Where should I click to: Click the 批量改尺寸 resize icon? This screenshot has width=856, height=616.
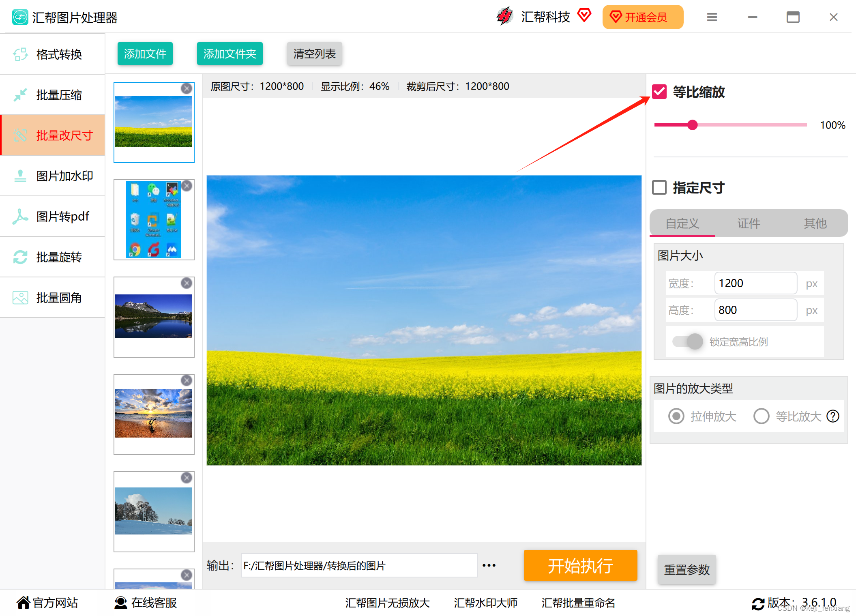20,135
